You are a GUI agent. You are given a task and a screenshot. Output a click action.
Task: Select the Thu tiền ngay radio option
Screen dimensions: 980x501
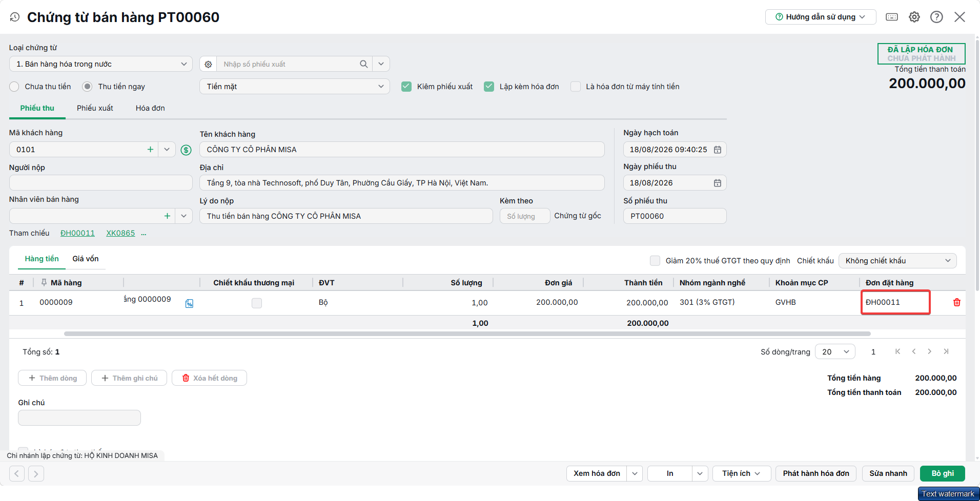click(x=88, y=87)
